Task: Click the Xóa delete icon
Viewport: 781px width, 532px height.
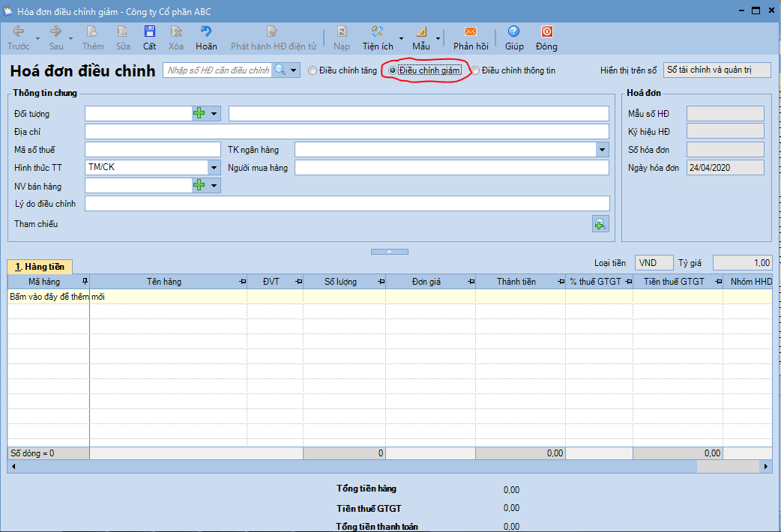Action: [176, 38]
